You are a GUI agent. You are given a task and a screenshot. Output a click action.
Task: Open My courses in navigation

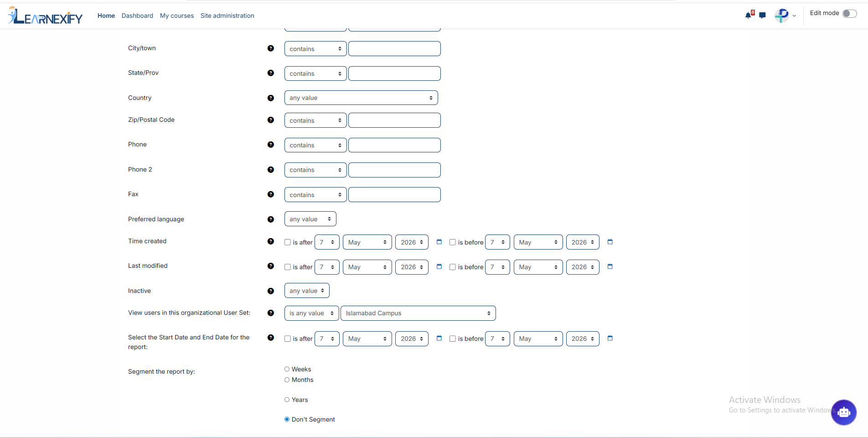tap(177, 16)
